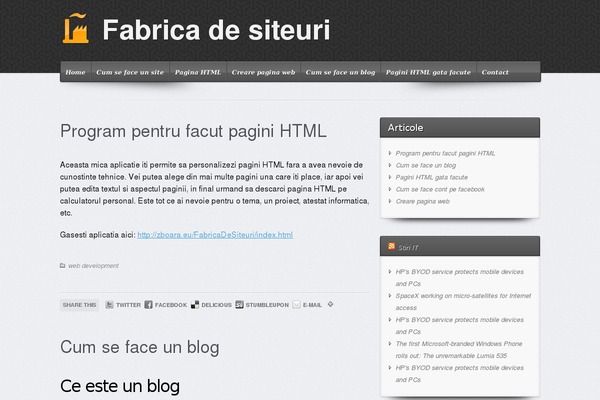The image size is (600, 400).
Task: Open the web development category link
Action: tap(93, 266)
